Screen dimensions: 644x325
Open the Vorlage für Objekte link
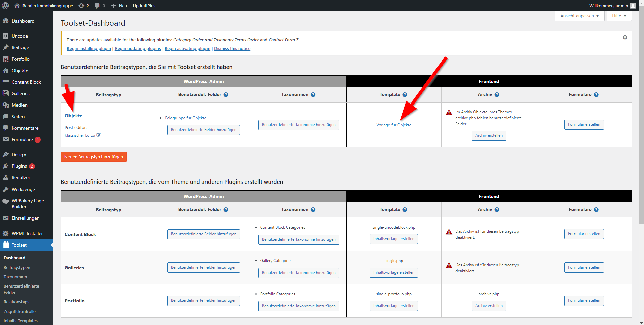point(394,125)
